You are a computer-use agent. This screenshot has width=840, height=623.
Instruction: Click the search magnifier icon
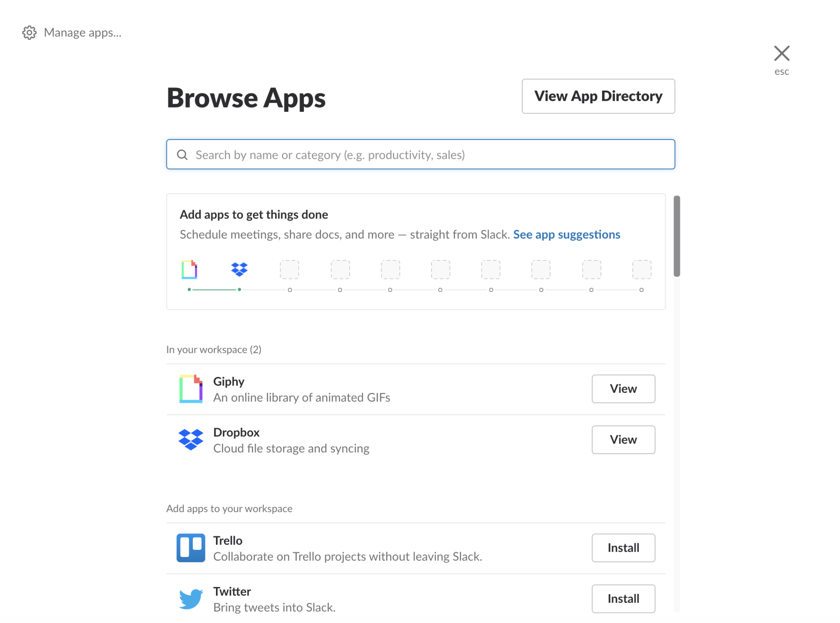[182, 155]
